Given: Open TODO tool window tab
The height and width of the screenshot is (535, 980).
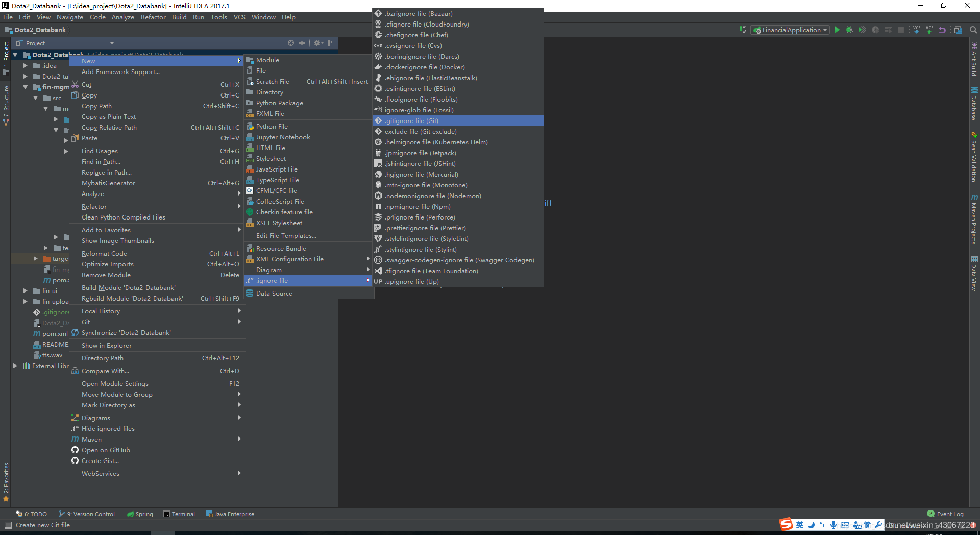Looking at the screenshot, I should [x=31, y=514].
